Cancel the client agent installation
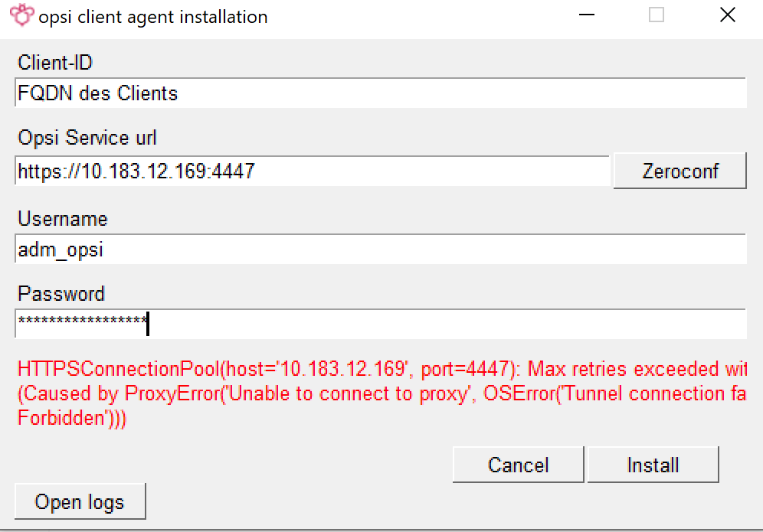The image size is (763, 532). 518,465
